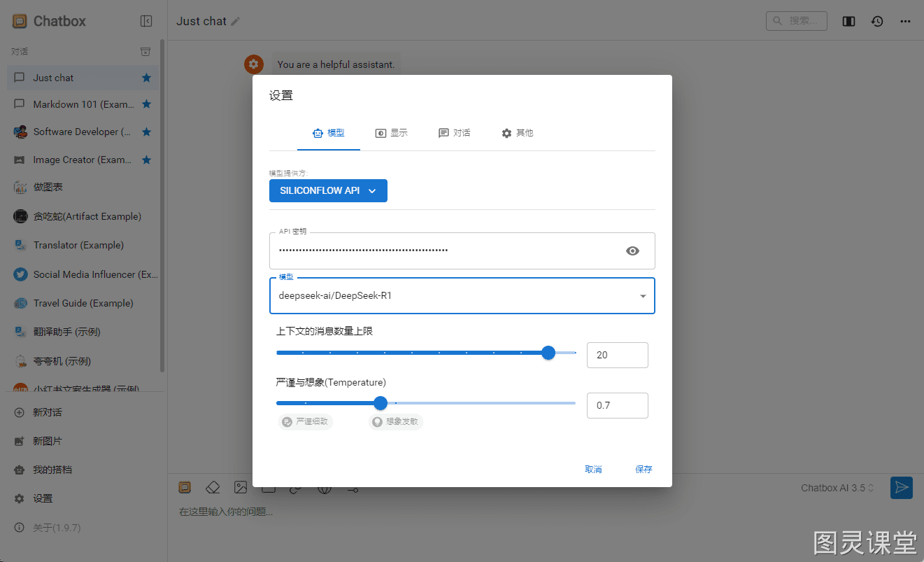Click the split layout icon in the top bar

848,21
